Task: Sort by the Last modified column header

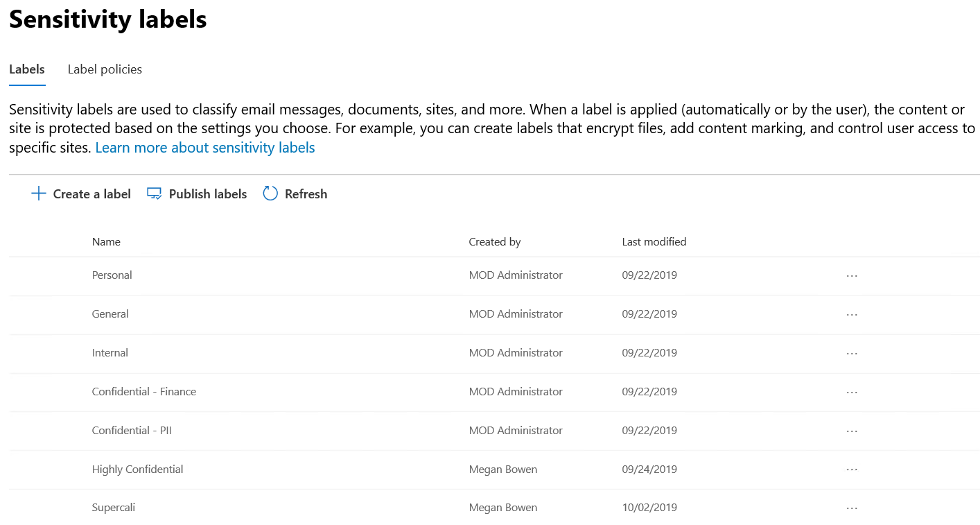Action: pos(654,242)
